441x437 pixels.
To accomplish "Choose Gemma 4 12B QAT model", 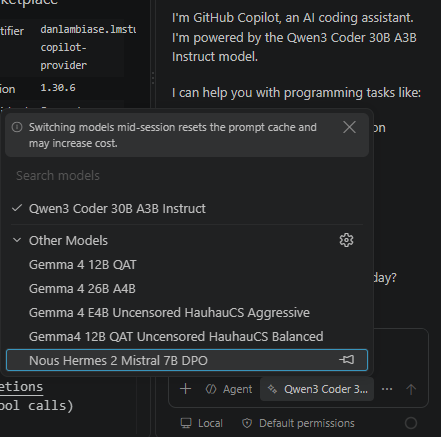I will [x=187, y=265].
